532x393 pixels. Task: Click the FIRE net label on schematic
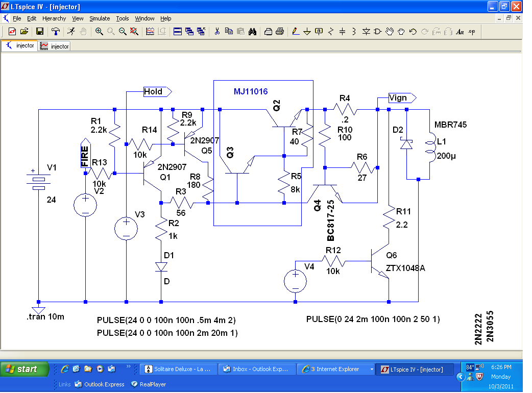pyautogui.click(x=85, y=153)
